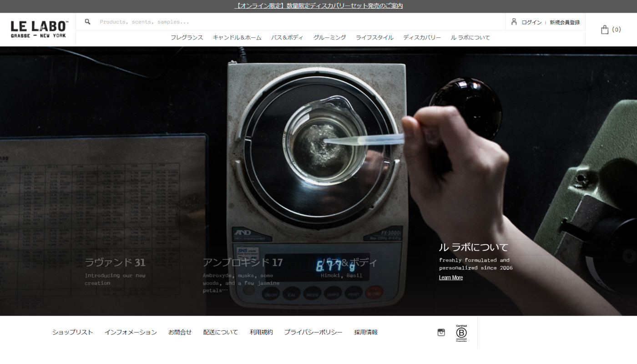Open the キャンドル＆ホーム menu

tap(236, 37)
